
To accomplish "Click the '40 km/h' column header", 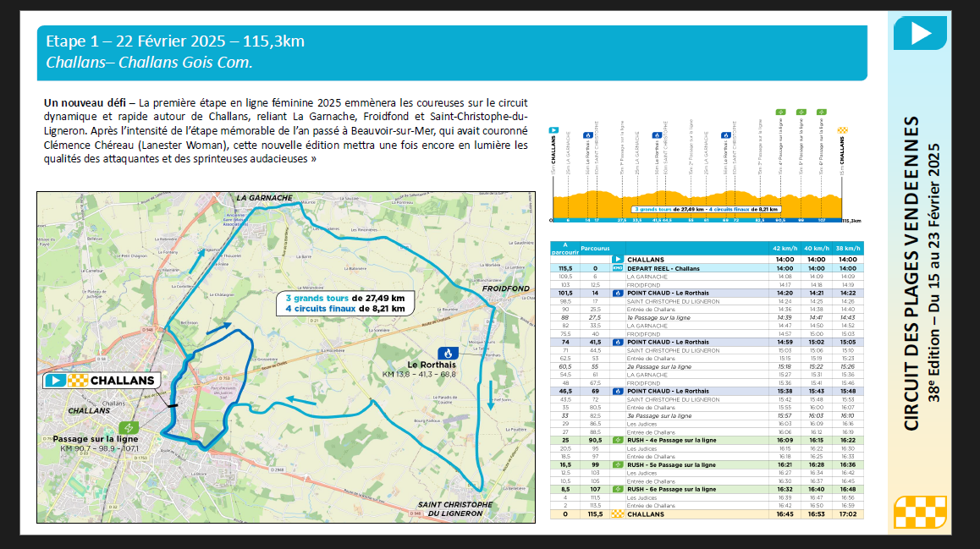I will [817, 248].
